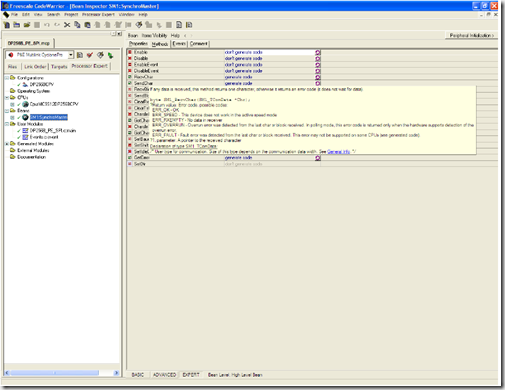Screen dimensions: 505x390
Task: Click the Peripheral Initialization button
Action: pyautogui.click(x=471, y=35)
